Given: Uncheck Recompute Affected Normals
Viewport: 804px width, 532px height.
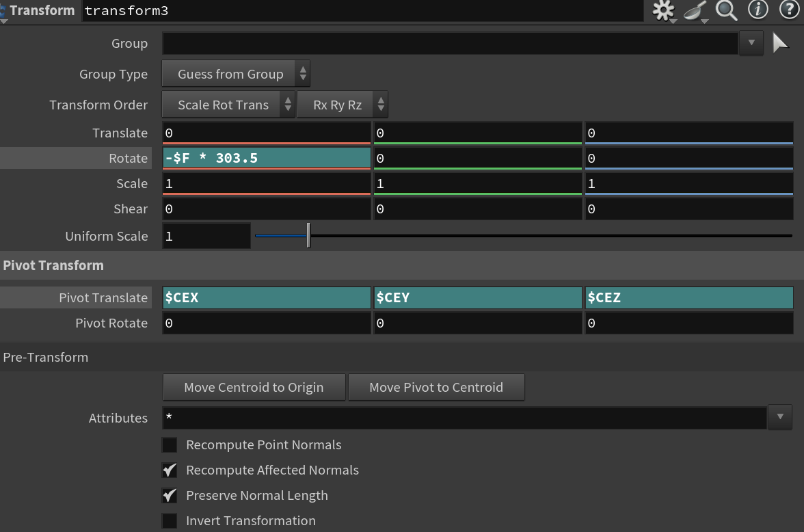Looking at the screenshot, I should 170,470.
